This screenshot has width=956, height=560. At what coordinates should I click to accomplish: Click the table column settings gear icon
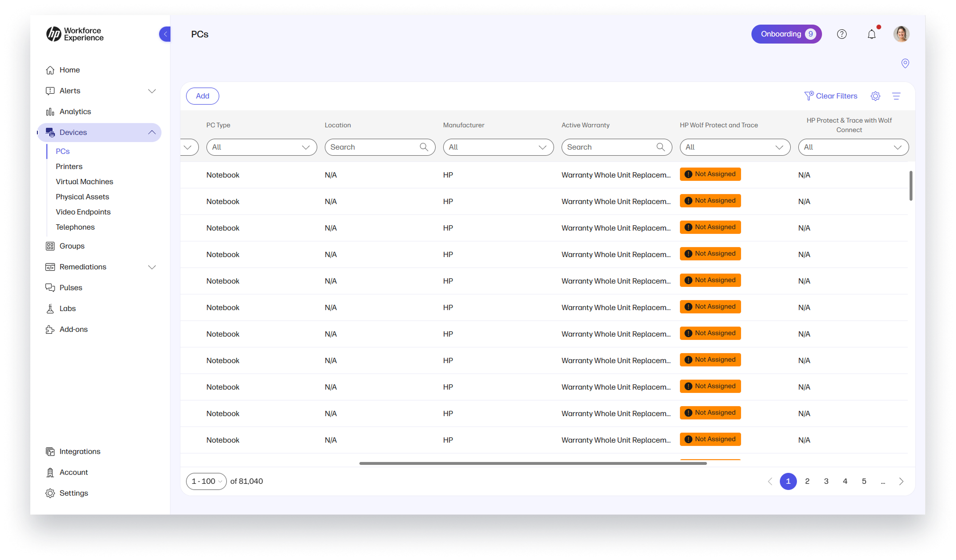click(875, 96)
